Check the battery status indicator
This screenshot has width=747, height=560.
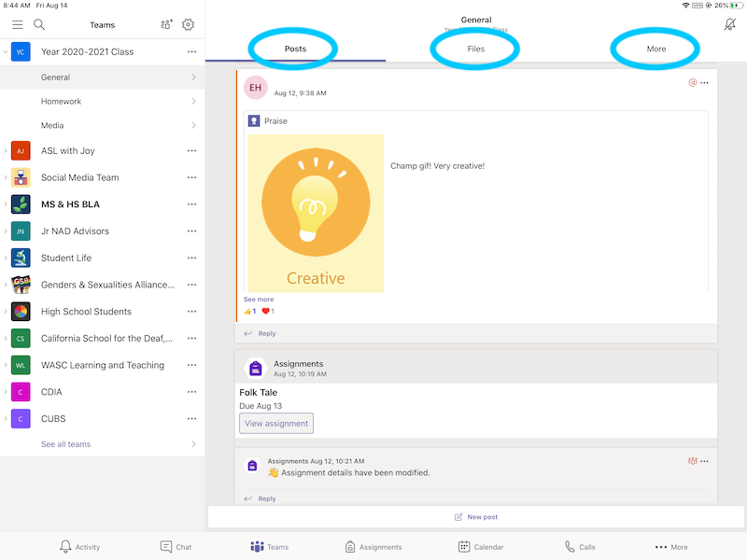tap(729, 6)
